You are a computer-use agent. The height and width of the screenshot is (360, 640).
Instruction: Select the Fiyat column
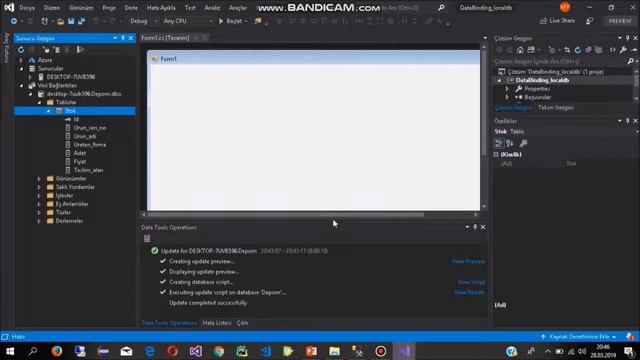pos(80,162)
